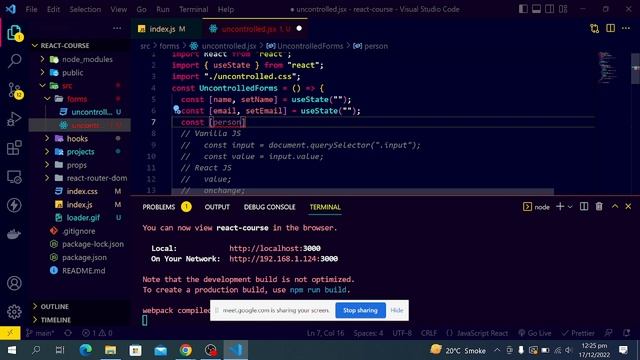
Task: Open the Explorer view in activity bar
Action: click(14, 33)
